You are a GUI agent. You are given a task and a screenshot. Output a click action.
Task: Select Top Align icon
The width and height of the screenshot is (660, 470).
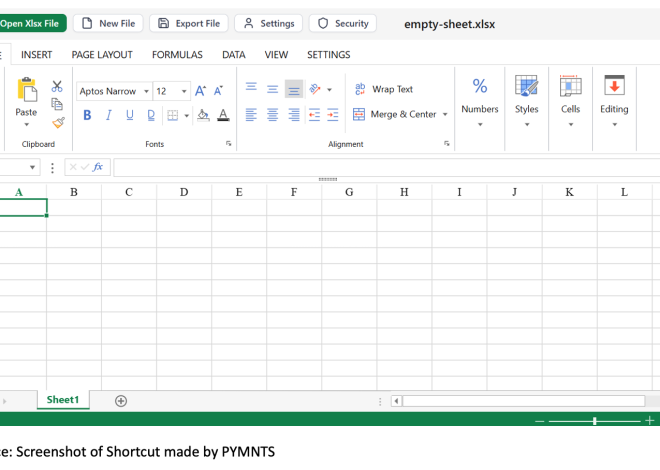251,87
